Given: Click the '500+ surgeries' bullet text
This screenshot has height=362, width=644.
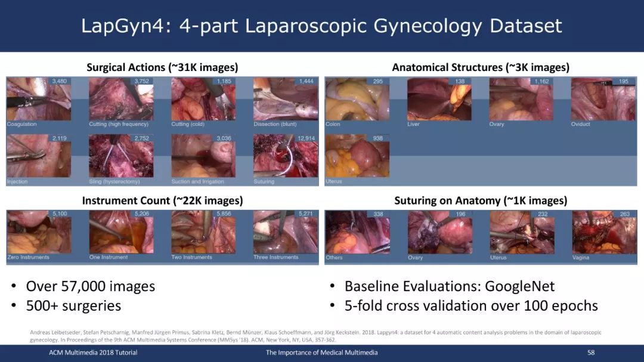Looking at the screenshot, I should 73,306.
